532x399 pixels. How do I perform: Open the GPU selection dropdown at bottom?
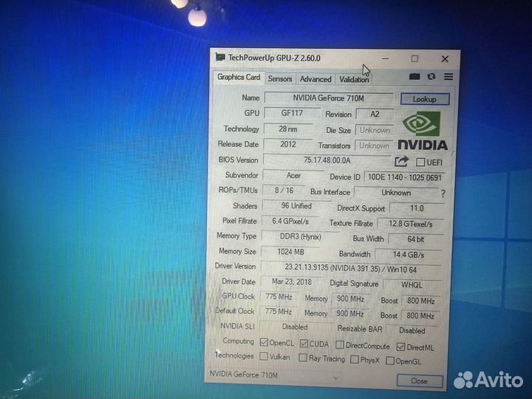[275, 375]
